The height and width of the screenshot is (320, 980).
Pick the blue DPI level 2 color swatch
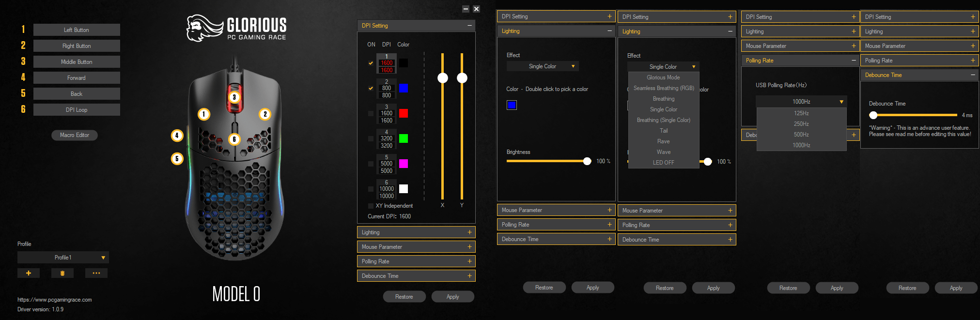[403, 88]
